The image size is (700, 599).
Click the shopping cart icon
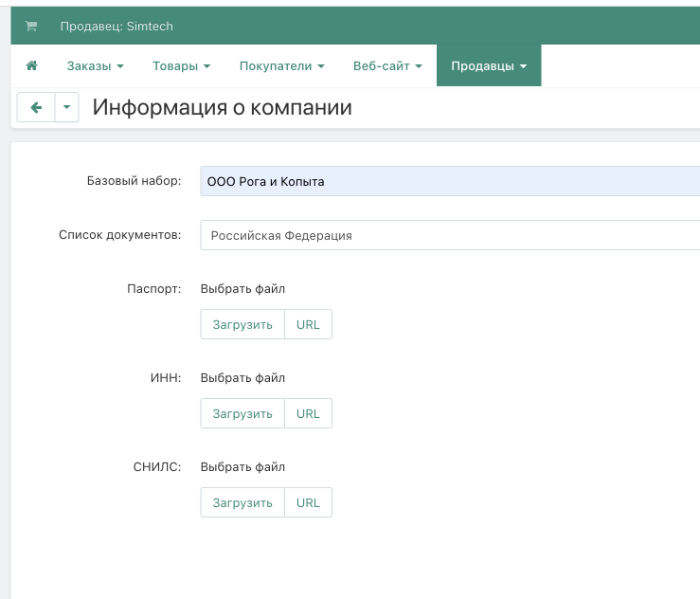[31, 27]
